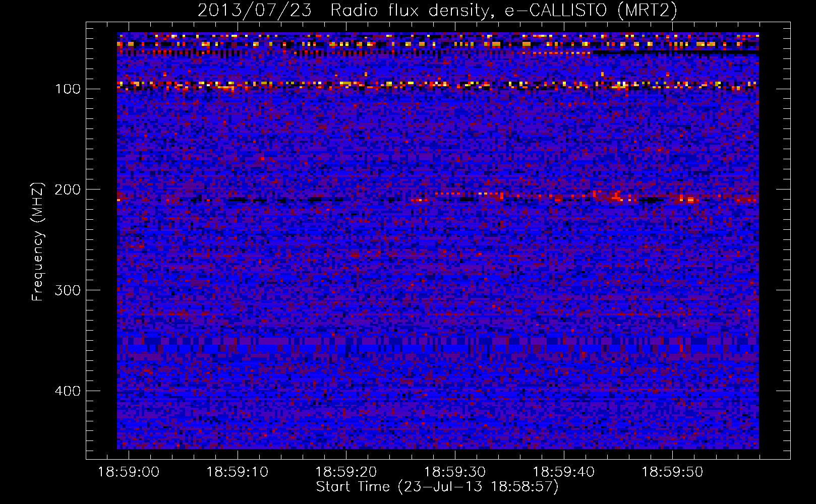Click the 18:59:30 time tick label
This screenshot has height=504, width=816.
pyautogui.click(x=455, y=472)
